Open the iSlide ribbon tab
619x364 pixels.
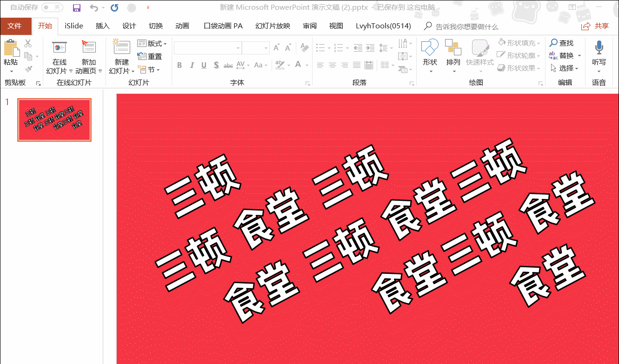[74, 26]
